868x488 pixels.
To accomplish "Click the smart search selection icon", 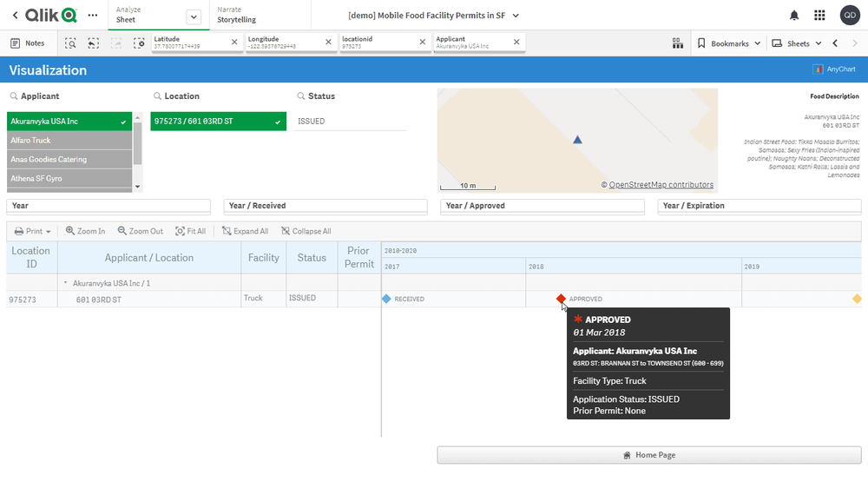I will pos(70,43).
